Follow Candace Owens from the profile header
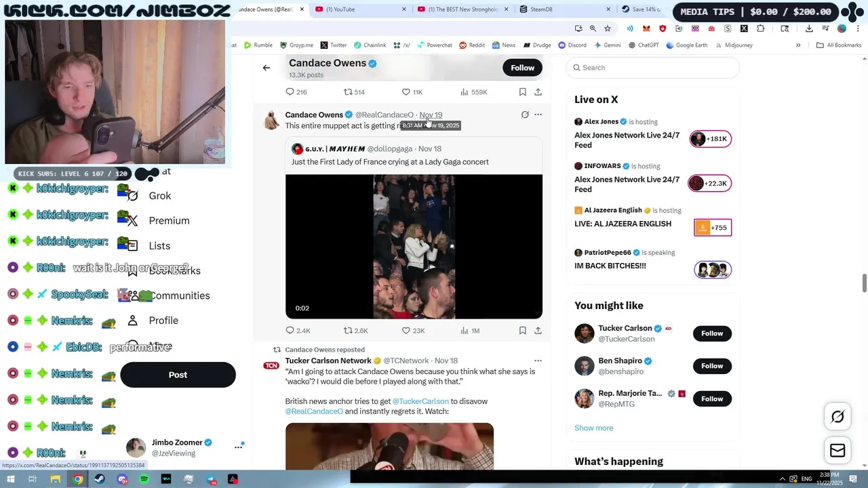The width and height of the screenshot is (868, 488). tap(522, 68)
